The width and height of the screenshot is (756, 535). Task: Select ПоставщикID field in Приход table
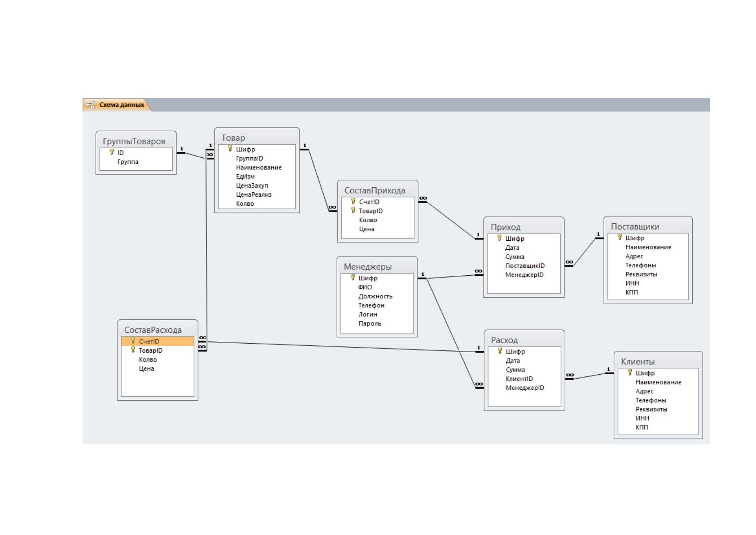tap(524, 266)
